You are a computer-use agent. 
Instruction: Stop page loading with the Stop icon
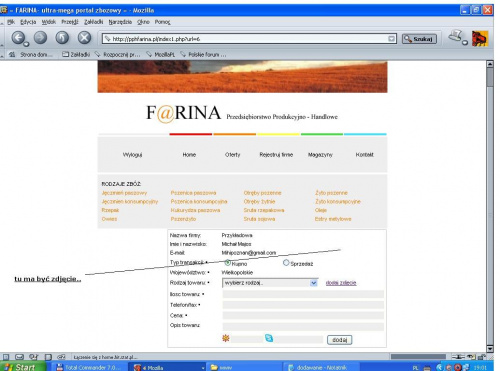pos(84,37)
